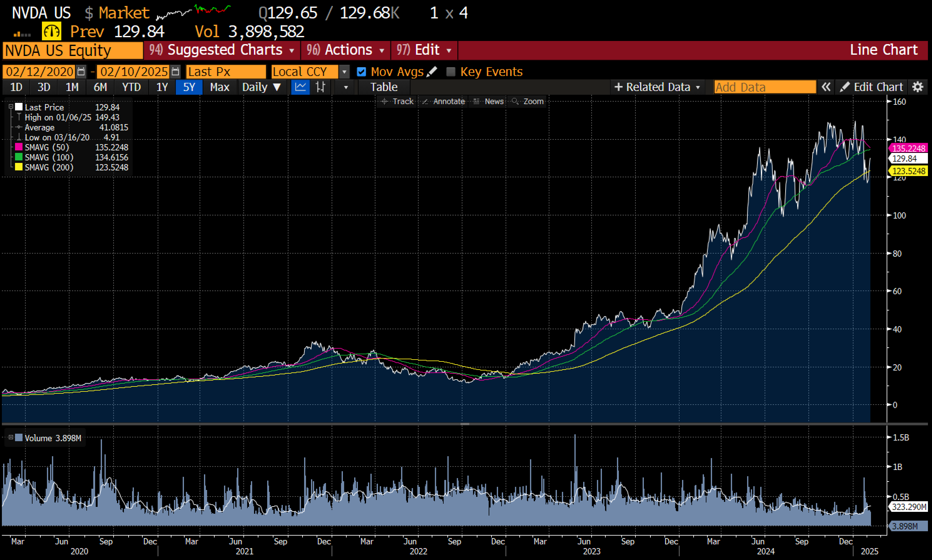
Task: Toggle the Mov Avgs checkbox
Action: click(x=361, y=72)
